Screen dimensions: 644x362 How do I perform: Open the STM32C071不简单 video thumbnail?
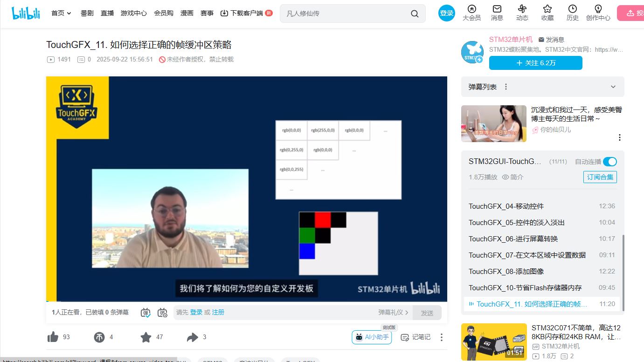(494, 342)
